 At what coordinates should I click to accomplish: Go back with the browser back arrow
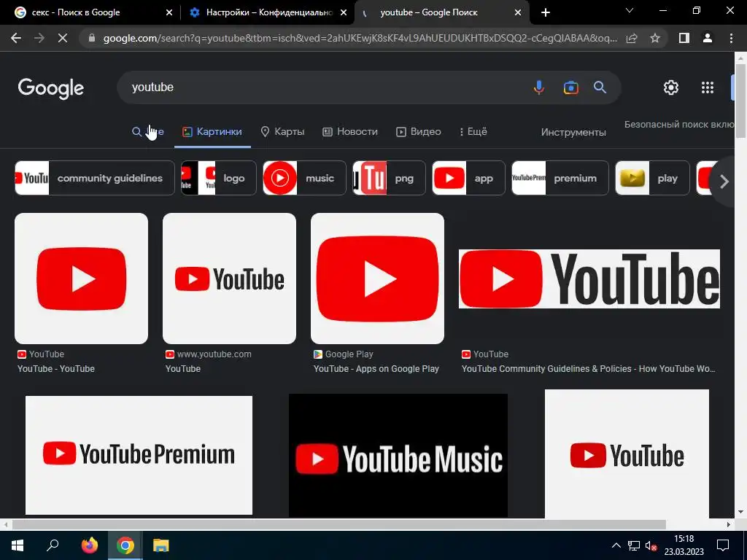coord(16,38)
